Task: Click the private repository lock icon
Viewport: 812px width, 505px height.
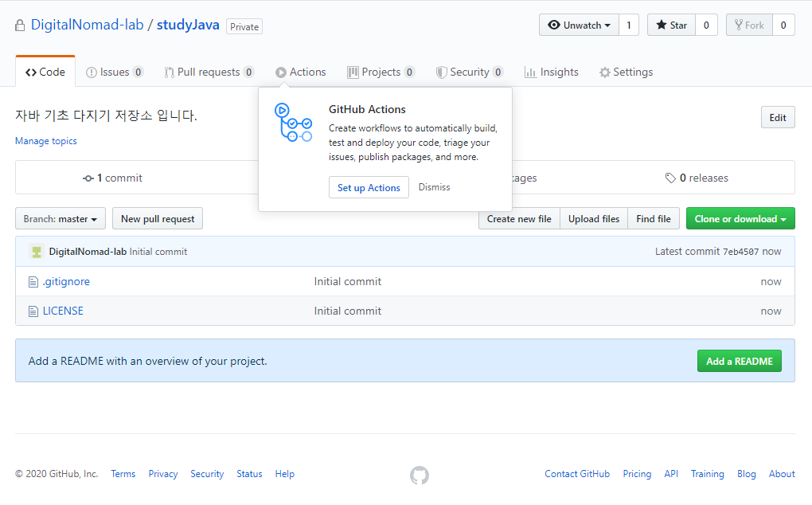Action: click(20, 25)
